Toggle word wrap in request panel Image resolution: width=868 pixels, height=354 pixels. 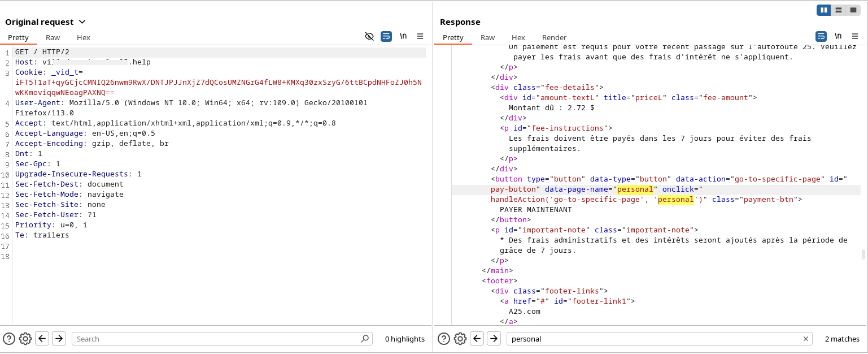(x=386, y=36)
